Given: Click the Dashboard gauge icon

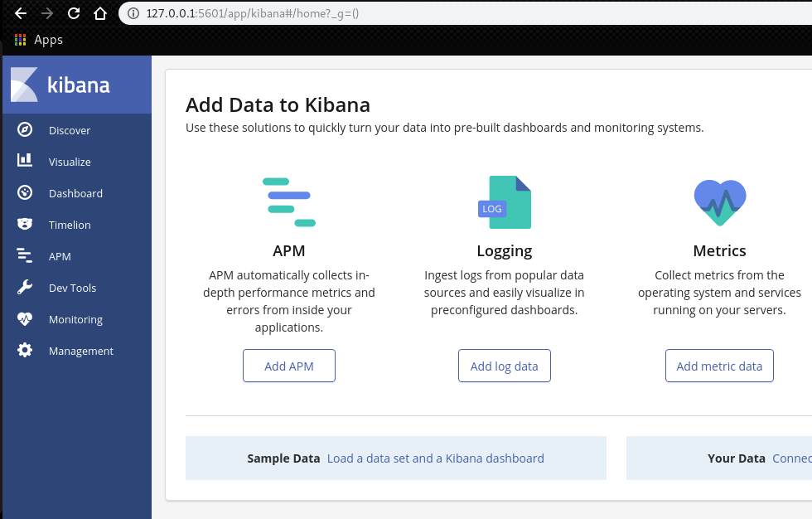Looking at the screenshot, I should click(25, 193).
